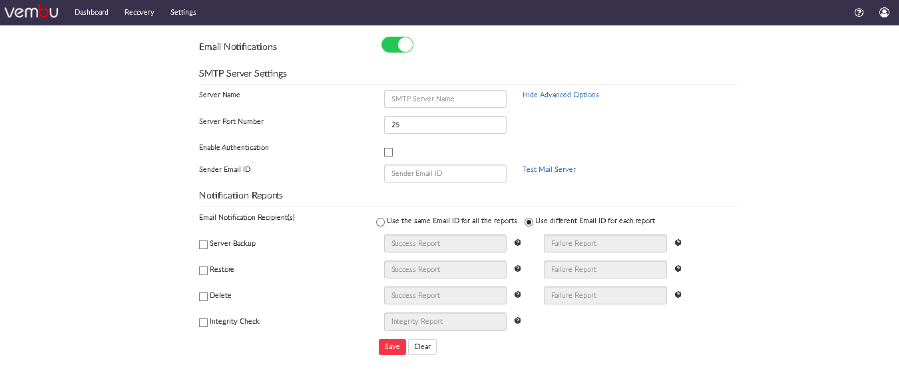Click the Test Mail Server link
899x370 pixels.
coord(549,169)
